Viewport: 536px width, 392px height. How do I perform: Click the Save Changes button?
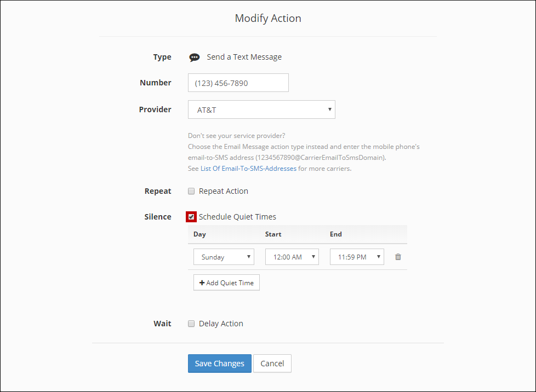point(219,364)
